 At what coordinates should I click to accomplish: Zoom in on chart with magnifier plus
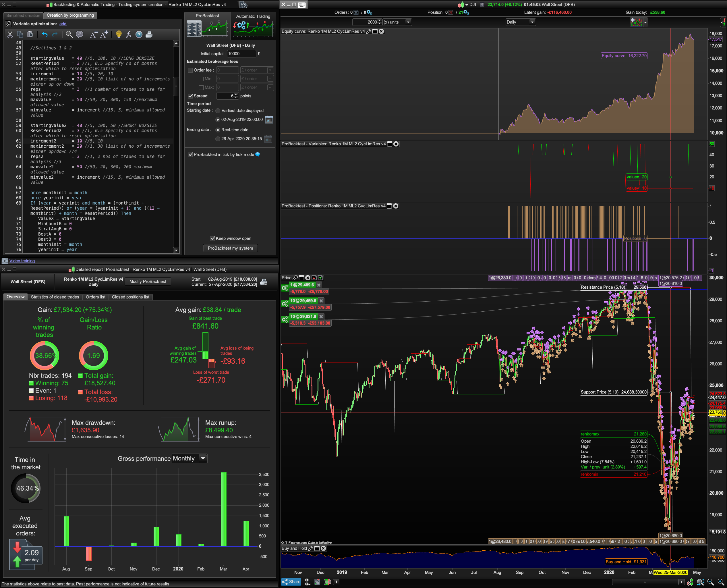(x=720, y=582)
